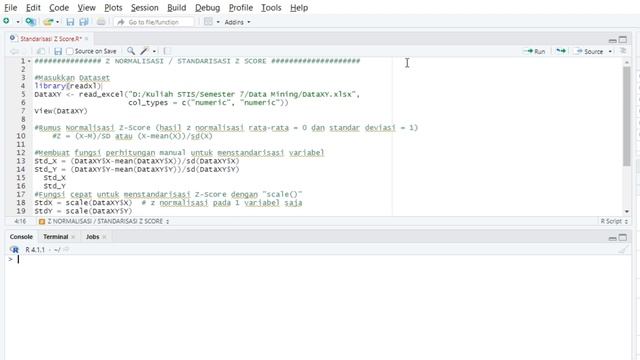Open the new file type dropdown arrow
The image size is (640, 360).
[x=18, y=22]
